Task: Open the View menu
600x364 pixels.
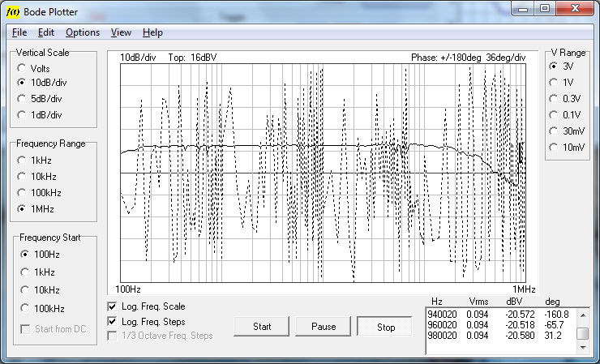Action: 121,32
